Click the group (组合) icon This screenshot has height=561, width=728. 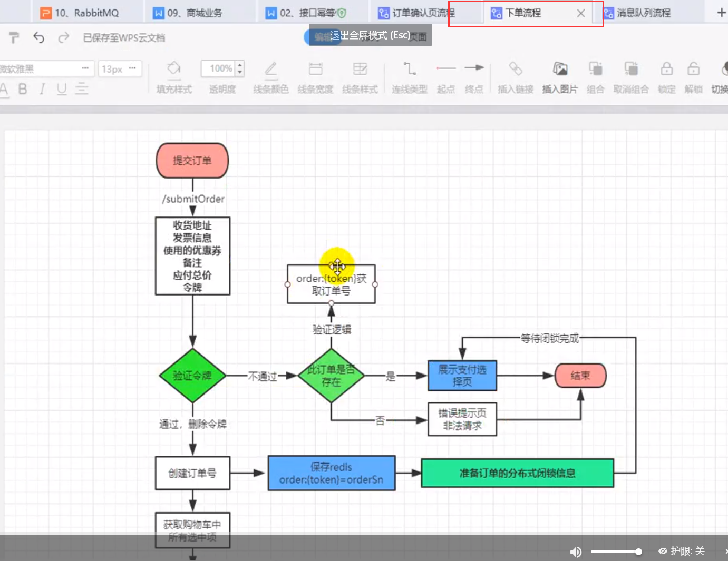(595, 69)
